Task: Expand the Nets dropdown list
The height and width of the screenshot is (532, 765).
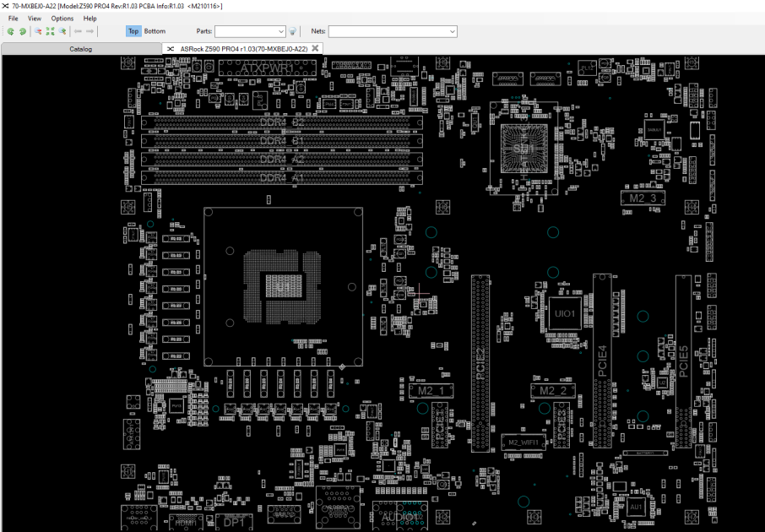Action: (x=453, y=31)
